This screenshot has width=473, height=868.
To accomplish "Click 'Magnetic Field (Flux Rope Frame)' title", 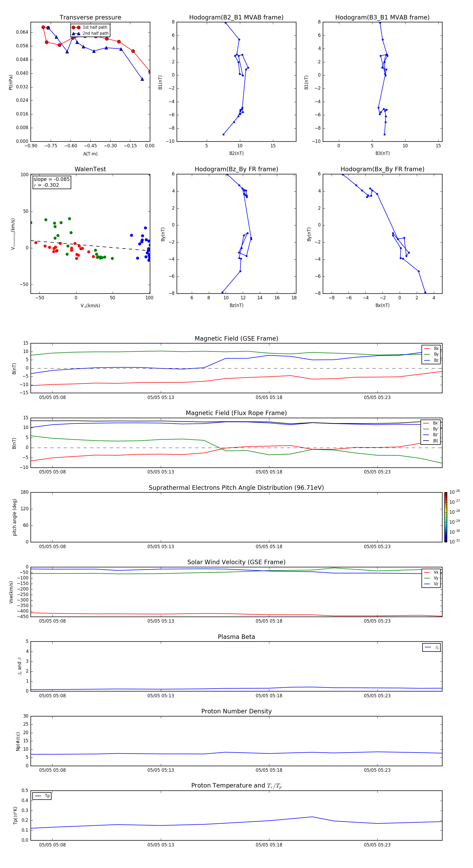I will pos(236,413).
